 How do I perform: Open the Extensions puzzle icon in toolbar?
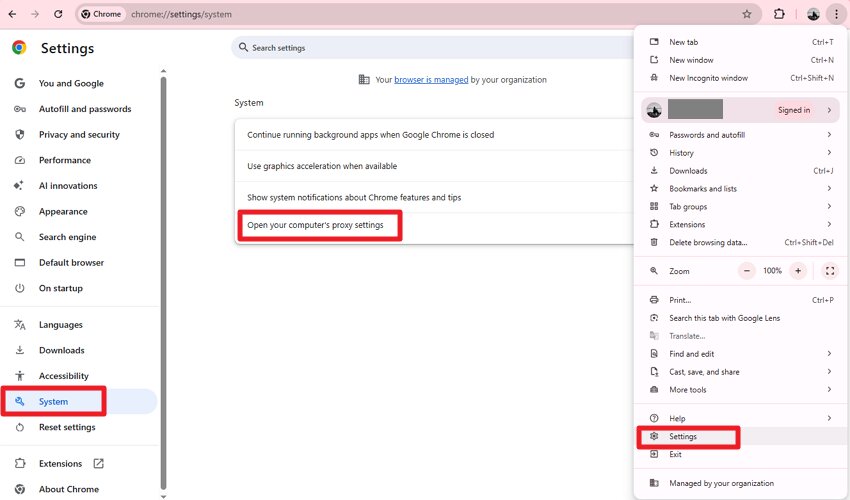coord(779,14)
